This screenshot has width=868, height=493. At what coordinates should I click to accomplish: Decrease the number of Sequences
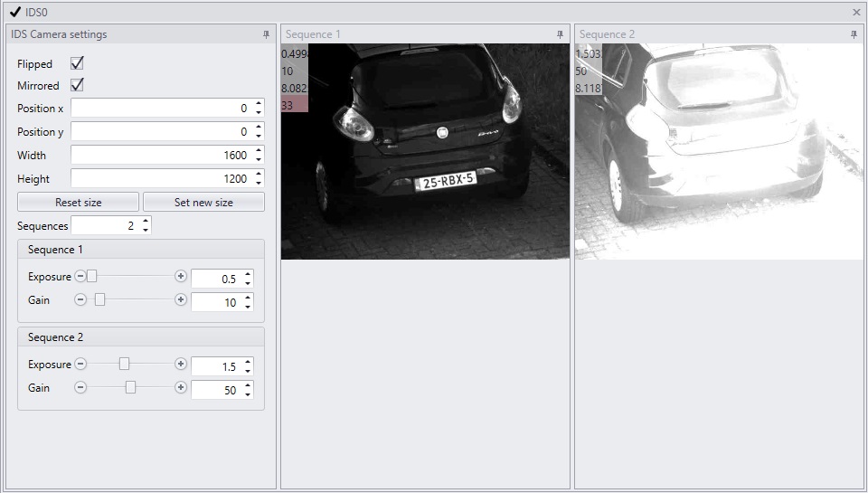[146, 230]
